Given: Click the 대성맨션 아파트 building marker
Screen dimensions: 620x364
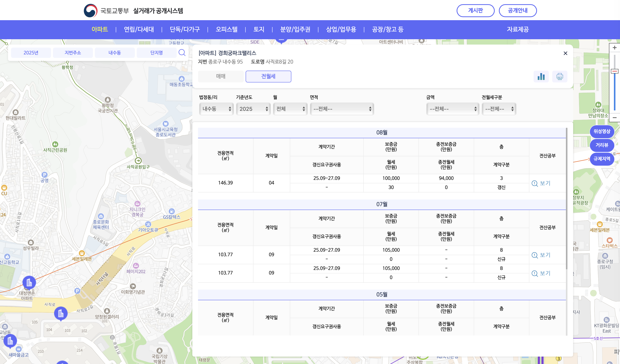Looking at the screenshot, I should pos(29,282).
